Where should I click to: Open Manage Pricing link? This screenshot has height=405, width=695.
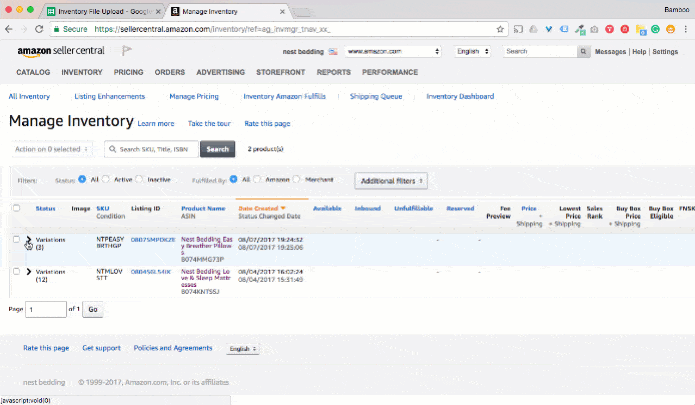(x=194, y=96)
